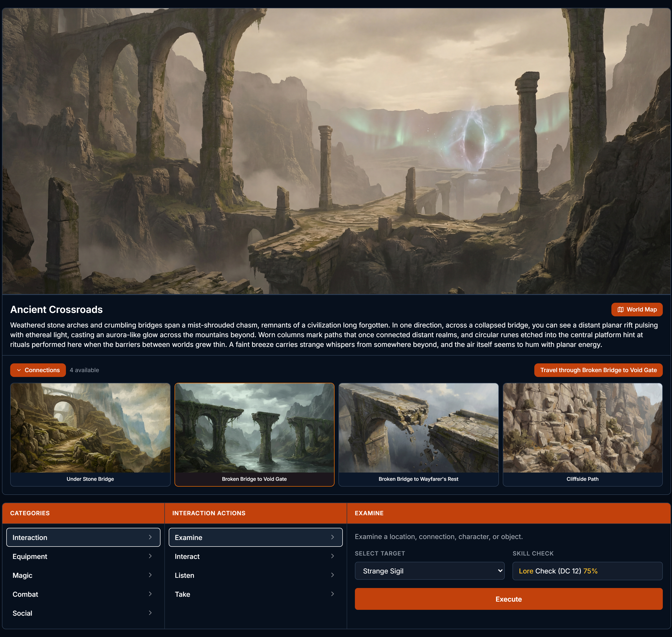Choose the Interact action

(x=256, y=556)
